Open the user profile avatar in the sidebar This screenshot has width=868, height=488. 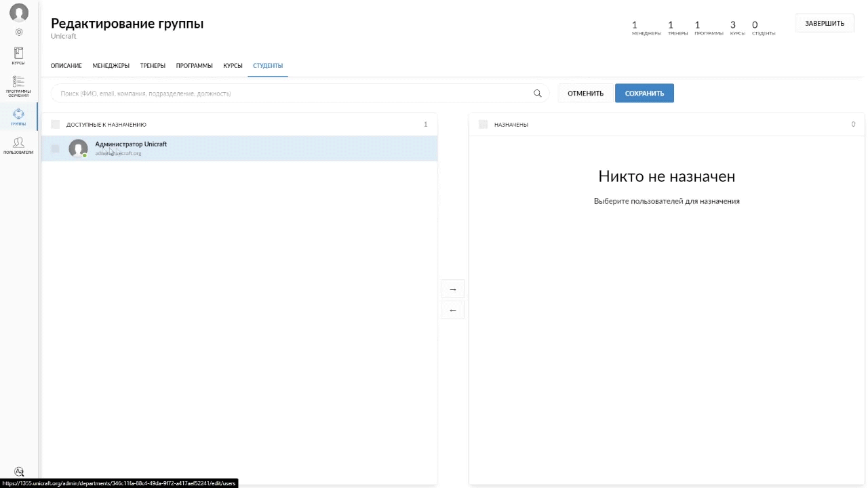point(19,13)
